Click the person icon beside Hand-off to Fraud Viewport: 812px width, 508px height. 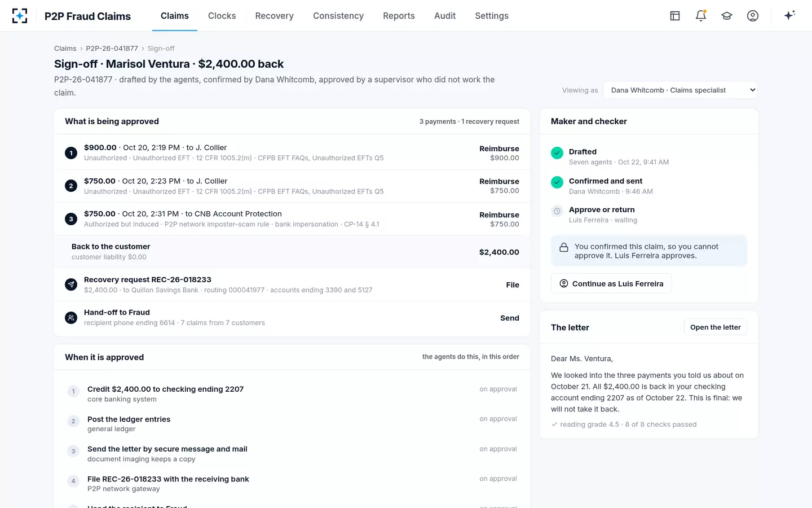click(71, 318)
